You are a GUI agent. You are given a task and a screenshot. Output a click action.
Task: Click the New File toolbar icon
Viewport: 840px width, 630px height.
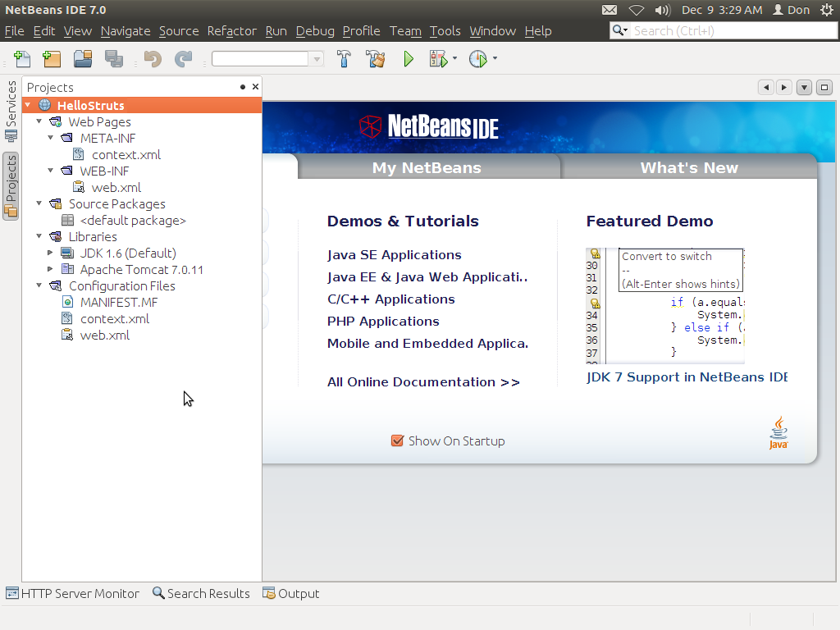[22, 59]
